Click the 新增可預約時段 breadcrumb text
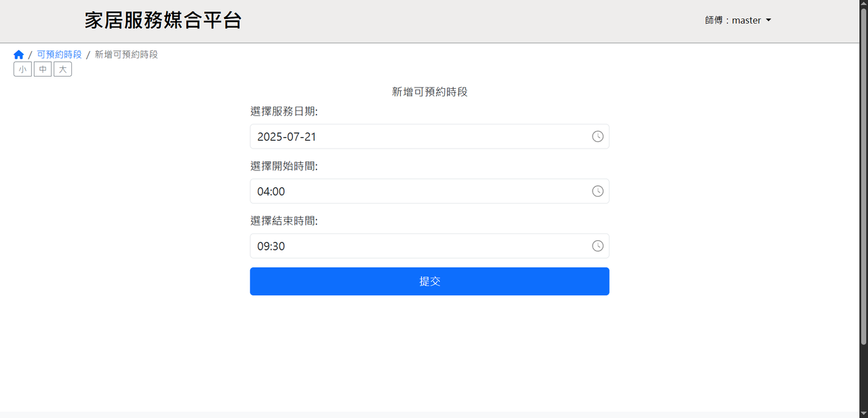Image resolution: width=868 pixels, height=418 pixels. (126, 54)
